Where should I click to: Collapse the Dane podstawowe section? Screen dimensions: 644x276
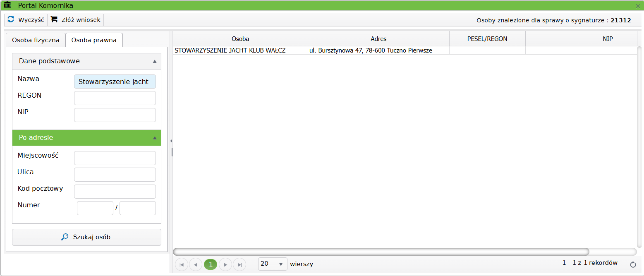click(x=155, y=61)
